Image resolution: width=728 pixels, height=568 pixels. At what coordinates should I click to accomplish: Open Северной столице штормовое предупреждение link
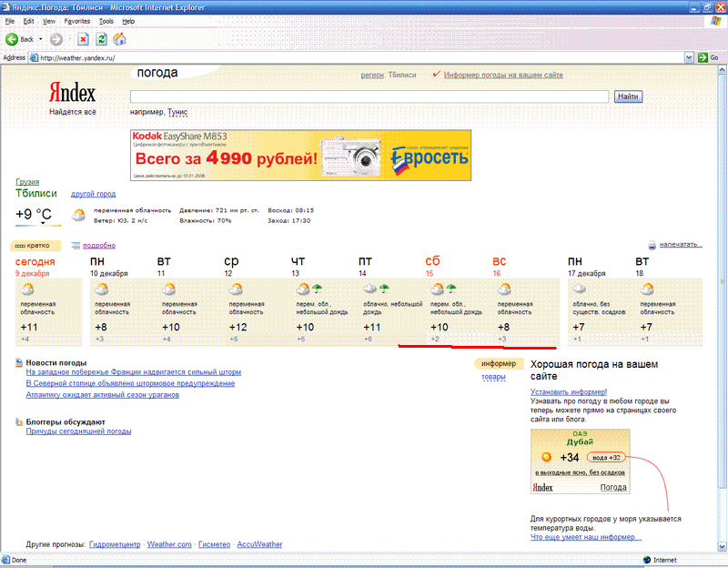click(x=130, y=383)
